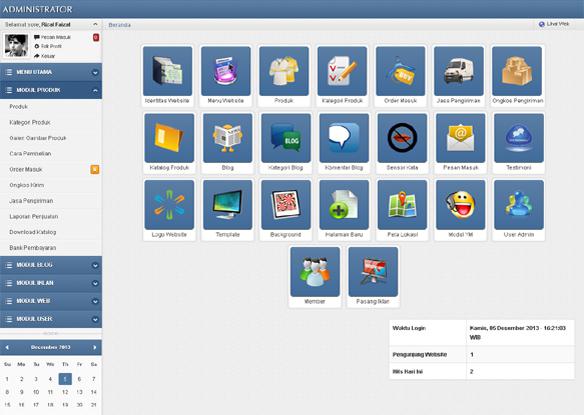Select Galeri Gambar Produk in sidebar
This screenshot has height=415, width=584.
(x=38, y=138)
